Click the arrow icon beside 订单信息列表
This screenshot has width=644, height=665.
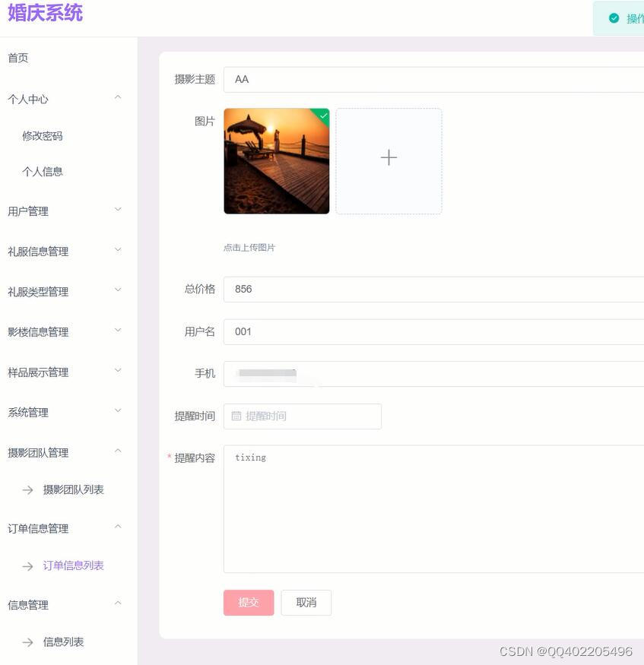tap(27, 566)
